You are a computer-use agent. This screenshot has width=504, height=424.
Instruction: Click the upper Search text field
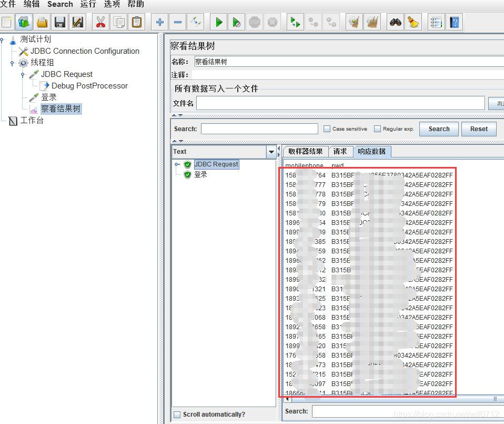[259, 129]
